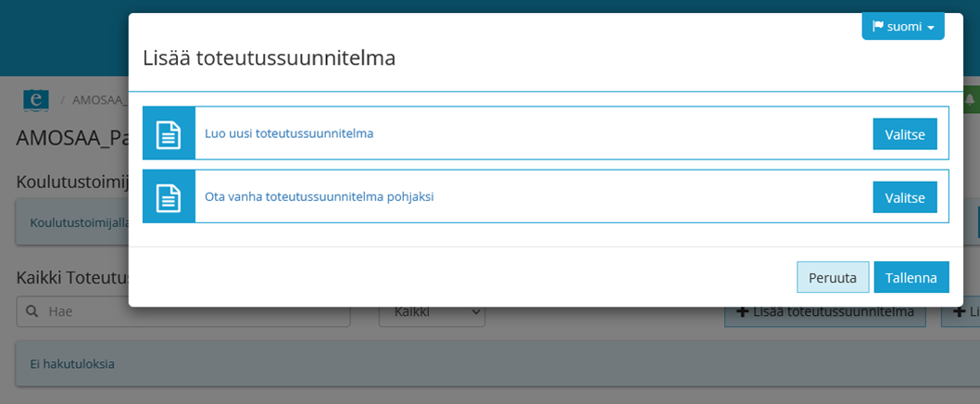The height and width of the screenshot is (404, 980).
Task: Click the document icon beside Luo uusi toteutussuunnitelma
Action: point(169,133)
